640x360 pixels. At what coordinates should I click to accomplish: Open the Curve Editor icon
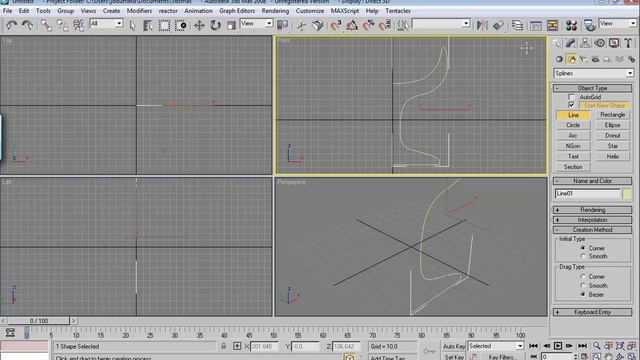[x=536, y=25]
